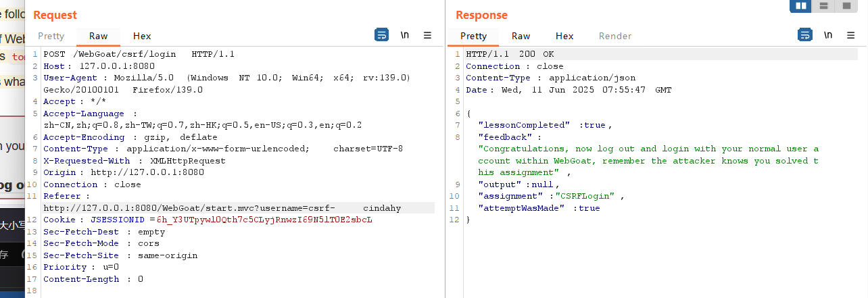868x298 pixels.
Task: Open the Response panel hamburger menu
Action: pos(850,35)
